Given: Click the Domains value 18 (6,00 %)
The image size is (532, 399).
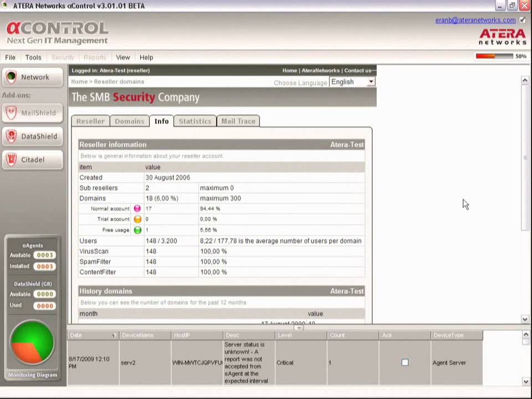Looking at the screenshot, I should click(162, 198).
